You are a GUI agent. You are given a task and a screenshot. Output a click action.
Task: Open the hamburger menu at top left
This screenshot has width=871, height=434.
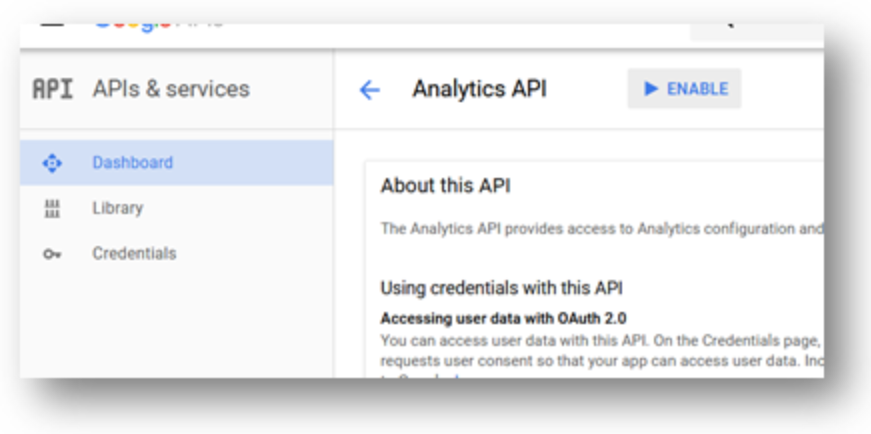[x=52, y=24]
